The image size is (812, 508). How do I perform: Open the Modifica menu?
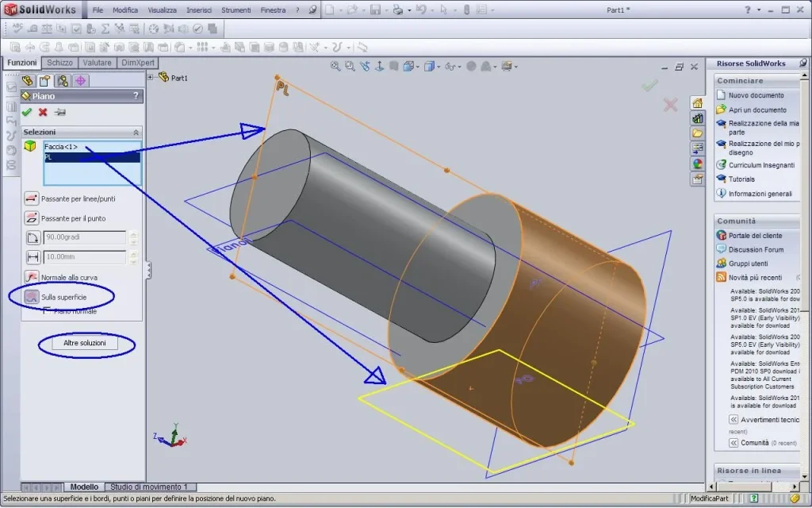(x=125, y=10)
